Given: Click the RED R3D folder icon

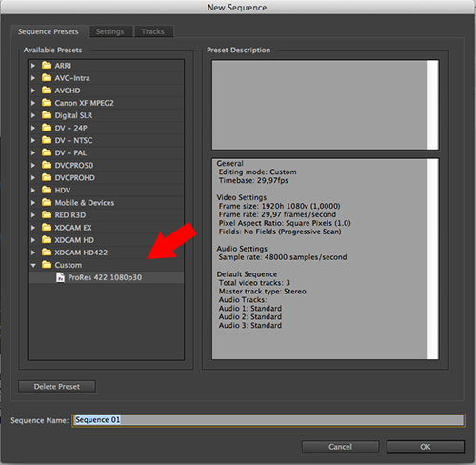Looking at the screenshot, I should pyautogui.click(x=47, y=215).
